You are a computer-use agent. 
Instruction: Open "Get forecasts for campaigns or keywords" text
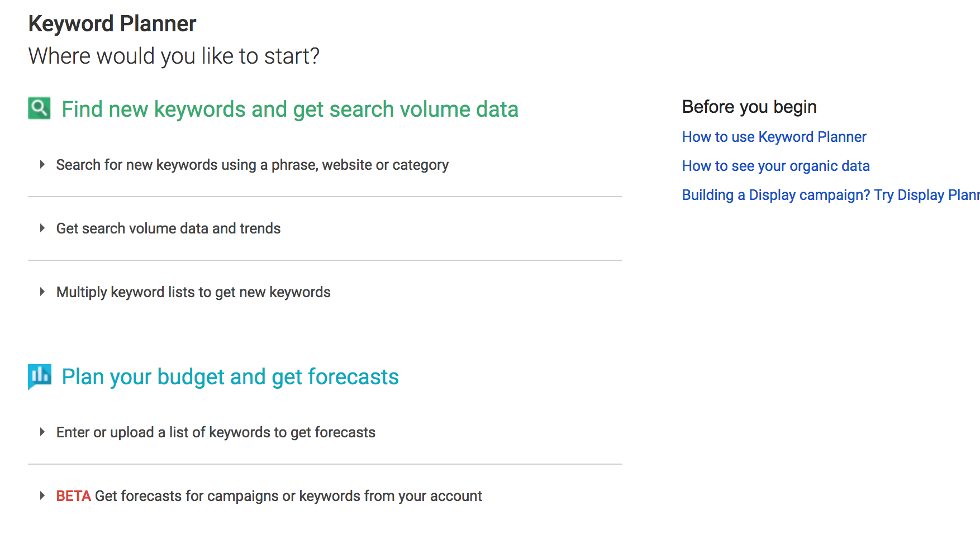(x=288, y=497)
